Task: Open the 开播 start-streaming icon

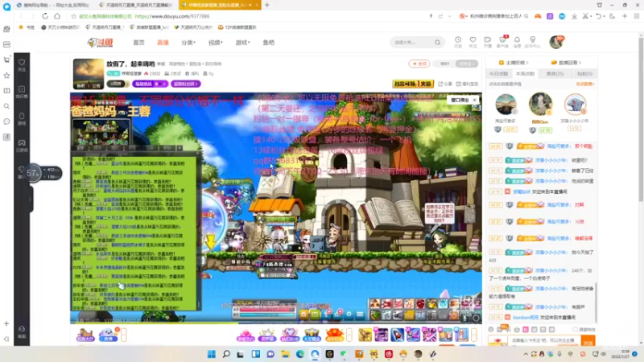Action: [x=488, y=42]
